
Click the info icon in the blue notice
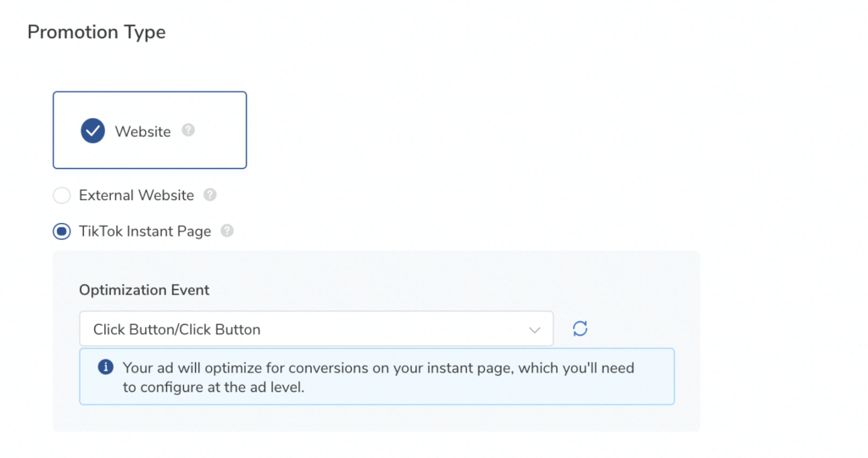106,366
